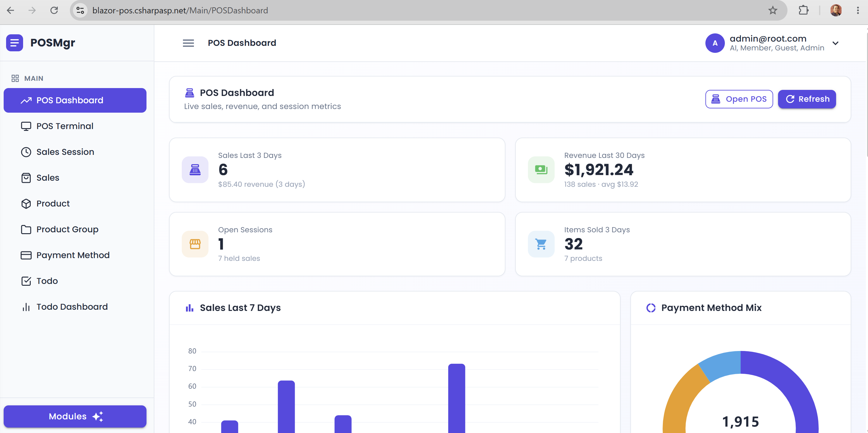Open Chrome three-dot menu
This screenshot has height=433, width=868.
[858, 10]
